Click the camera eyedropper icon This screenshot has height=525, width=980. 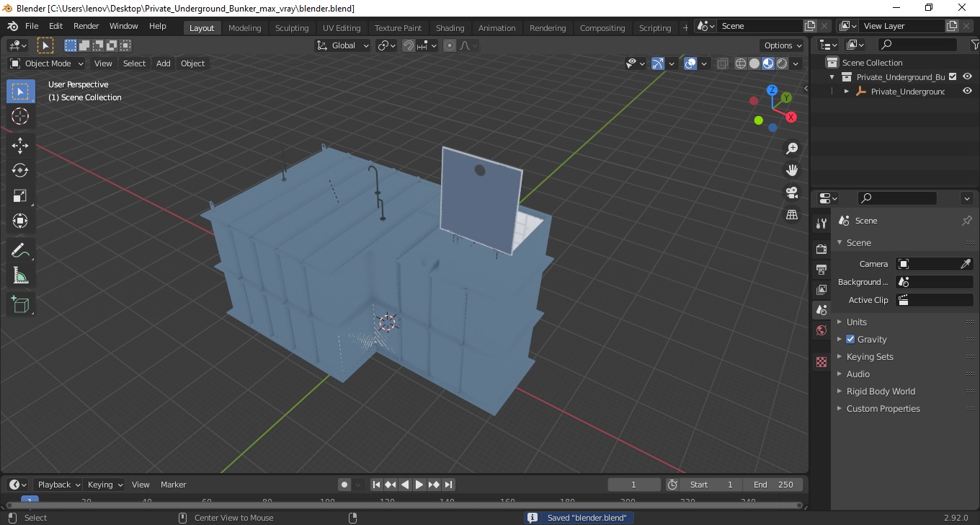click(966, 264)
